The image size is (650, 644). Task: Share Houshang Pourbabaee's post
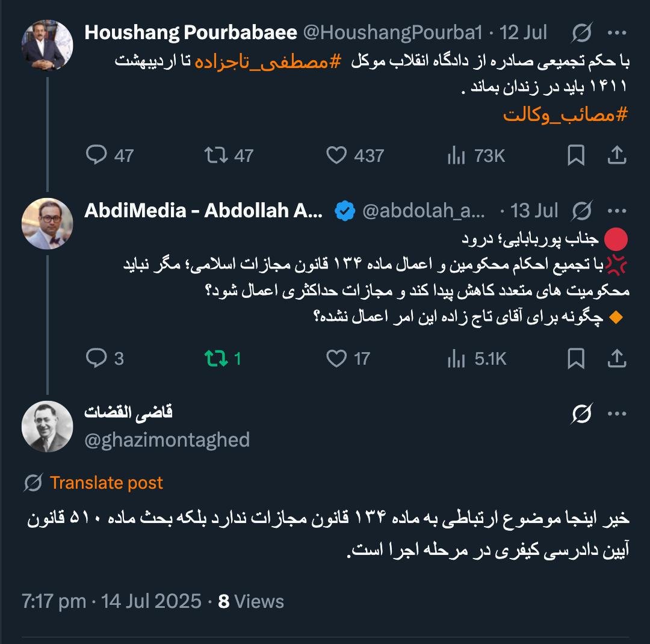[x=617, y=156]
